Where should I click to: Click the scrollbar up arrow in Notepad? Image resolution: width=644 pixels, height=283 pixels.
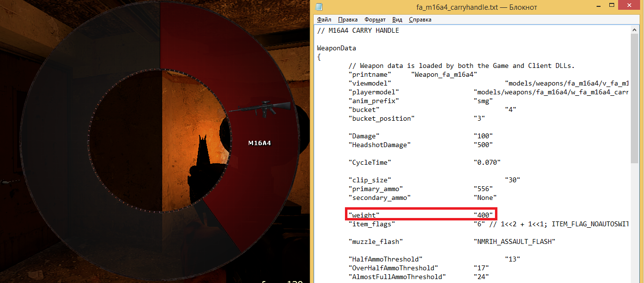634,30
